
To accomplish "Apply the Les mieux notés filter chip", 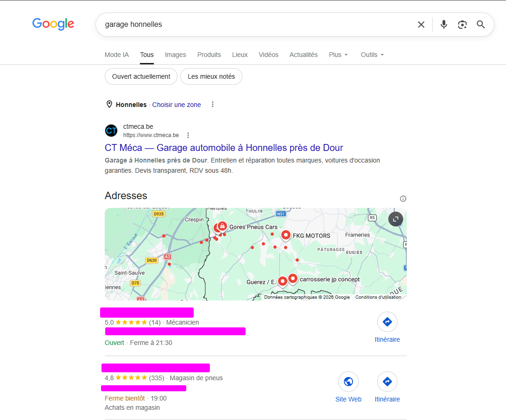I will pos(211,76).
